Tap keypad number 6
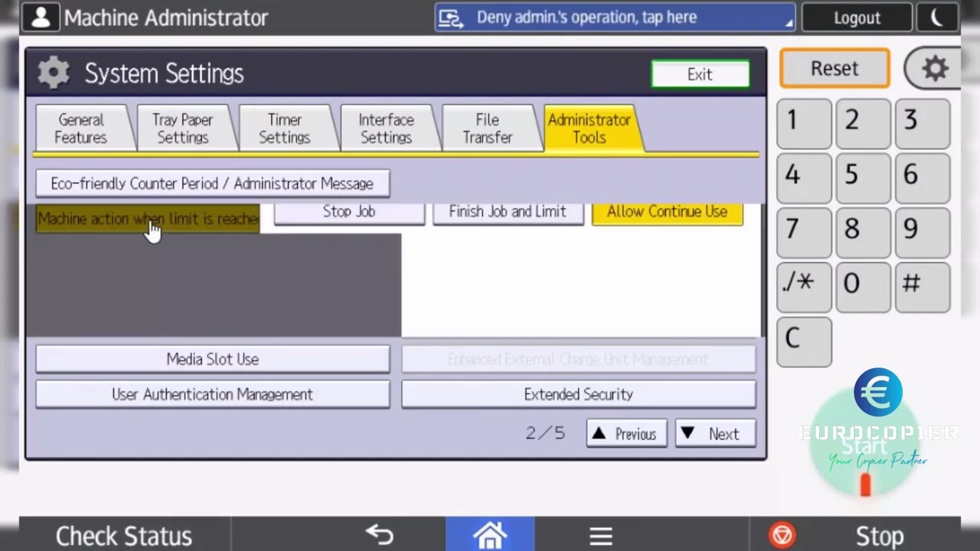This screenshot has width=980, height=551. pos(922,177)
